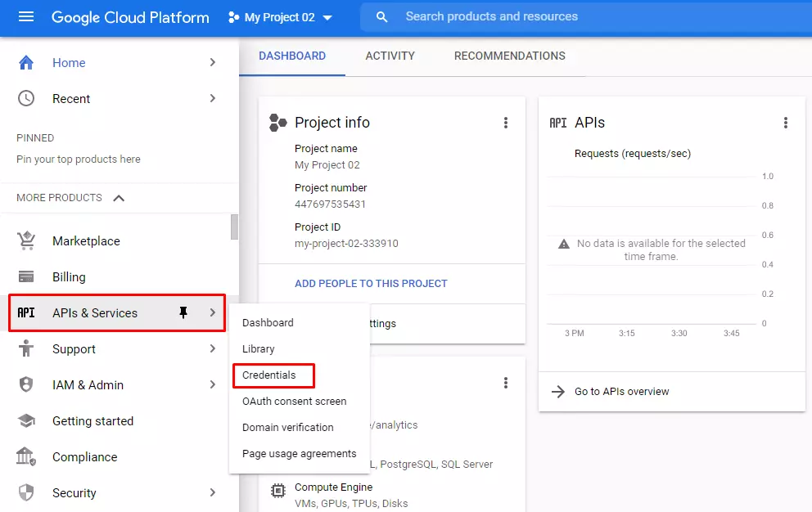812x512 pixels.
Task: Click the Home house icon
Action: [x=26, y=63]
